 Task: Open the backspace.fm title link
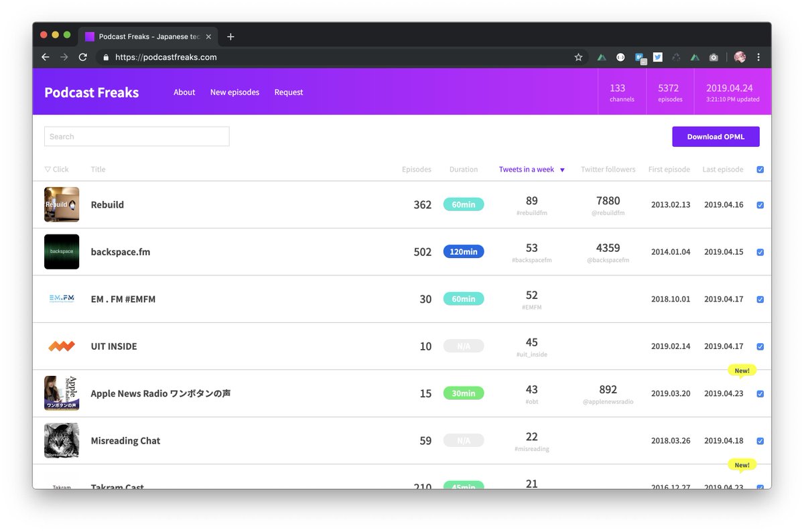tap(121, 252)
